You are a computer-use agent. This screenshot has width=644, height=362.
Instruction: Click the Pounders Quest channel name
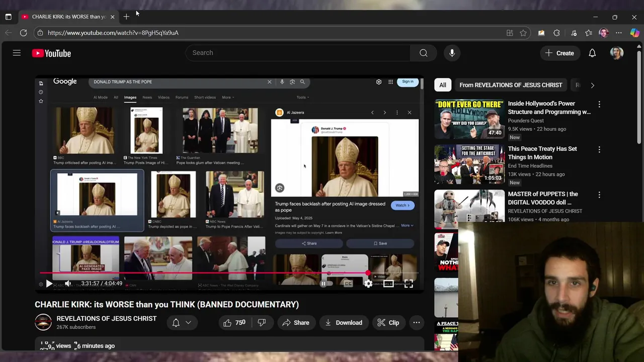tap(526, 121)
